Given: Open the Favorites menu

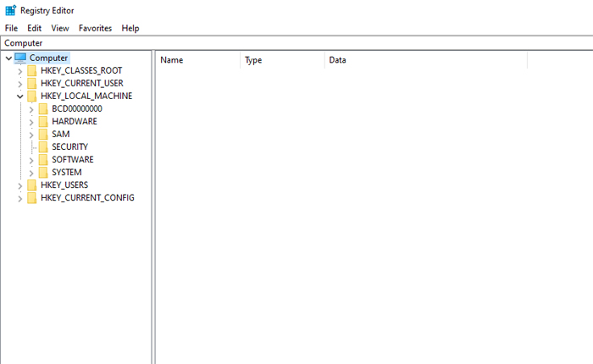Looking at the screenshot, I should point(95,28).
